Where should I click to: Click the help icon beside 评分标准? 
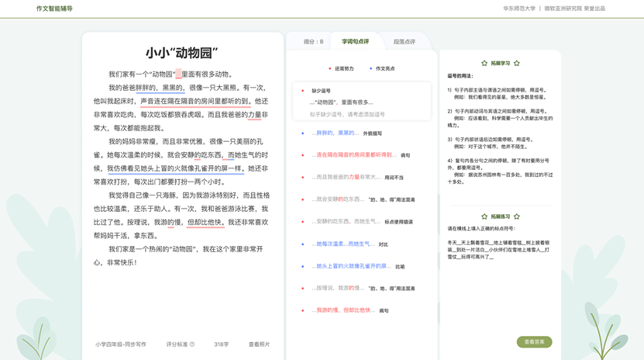[192, 344]
